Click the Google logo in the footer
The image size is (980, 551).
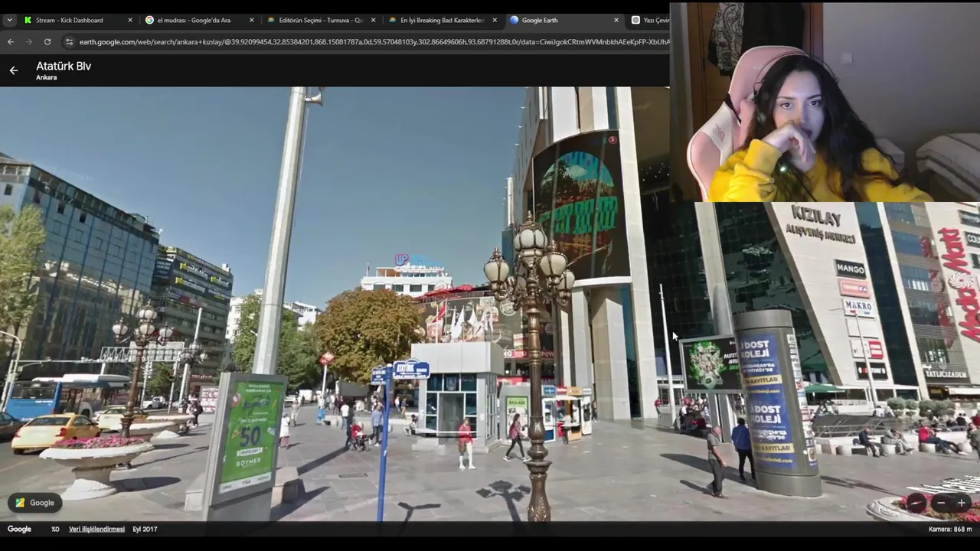(x=19, y=529)
